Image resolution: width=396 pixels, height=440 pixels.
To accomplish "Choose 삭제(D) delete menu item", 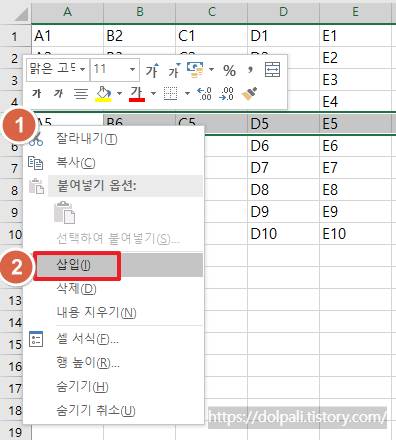I will coord(113,288).
